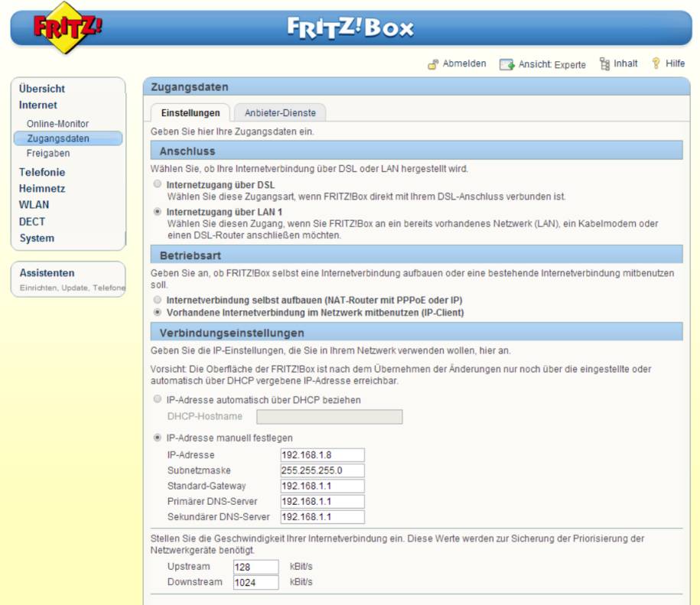The height and width of the screenshot is (605, 700).
Task: Switch to the Einstellungen tab
Action: click(190, 113)
